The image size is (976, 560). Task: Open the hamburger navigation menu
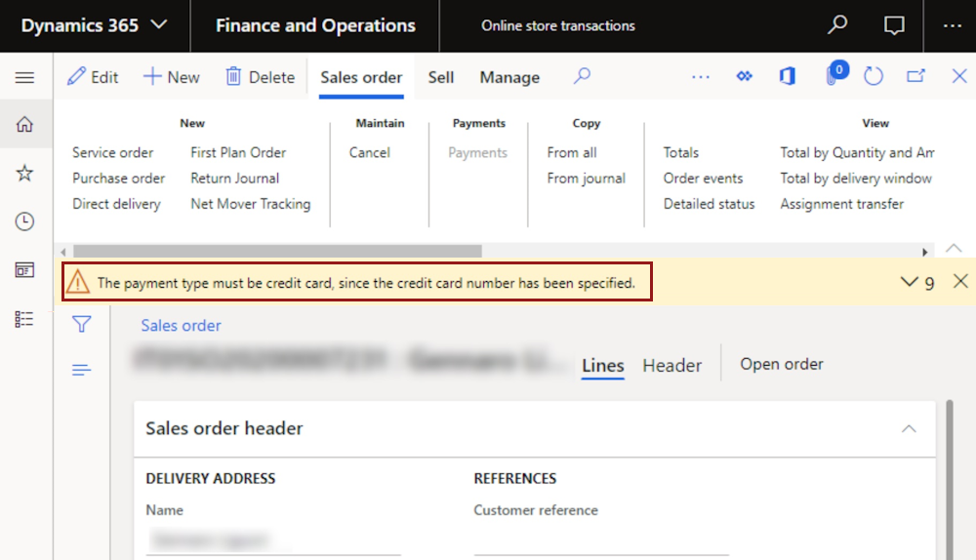(x=25, y=77)
